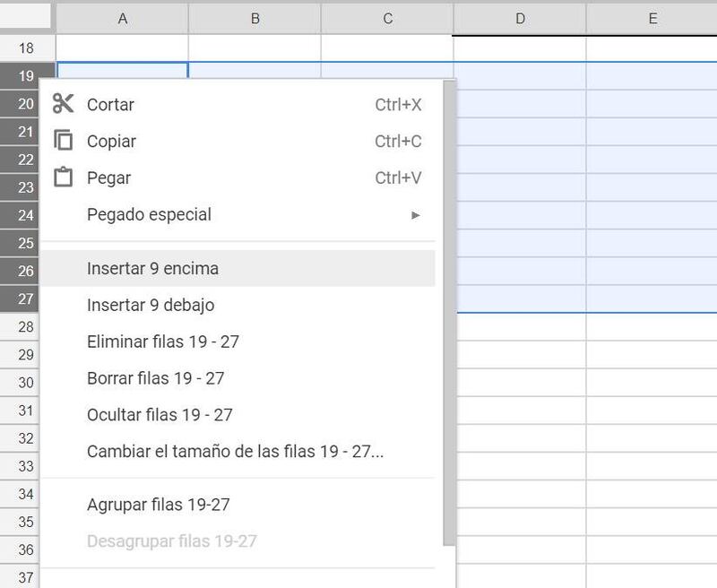Viewport: 717px width, 588px height.
Task: Click the scissors Cut icon
Action: click(63, 104)
